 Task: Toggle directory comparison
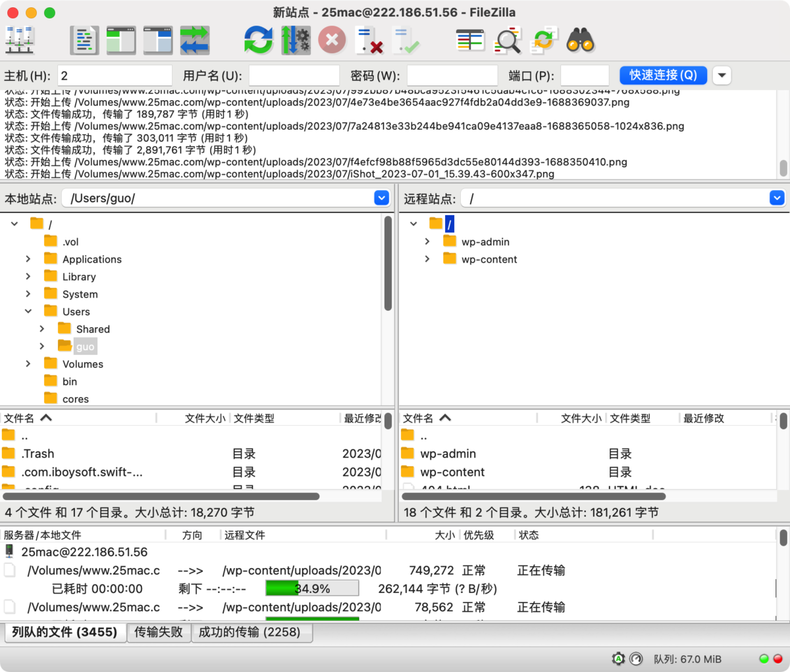coord(508,41)
